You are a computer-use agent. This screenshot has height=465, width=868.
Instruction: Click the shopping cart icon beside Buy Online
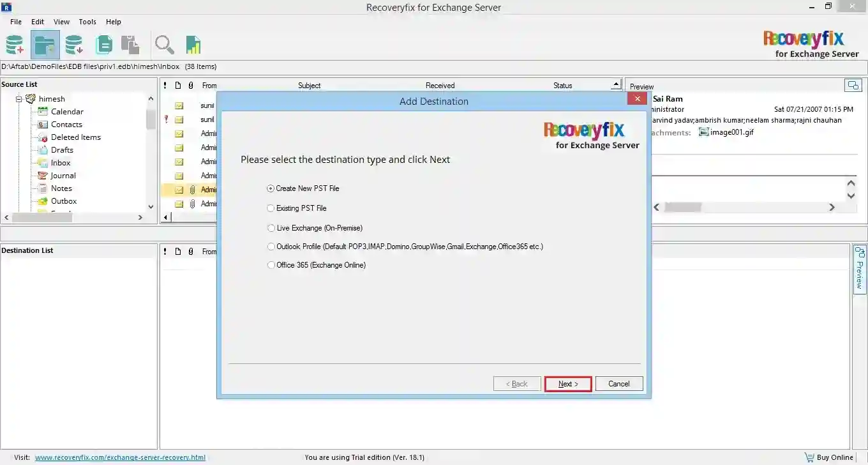click(x=809, y=457)
